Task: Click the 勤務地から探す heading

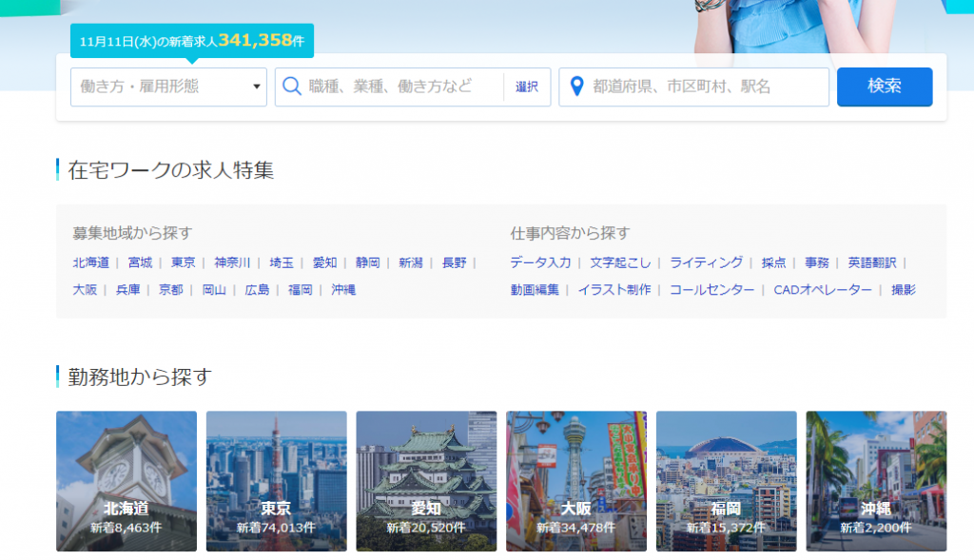Action: coord(140,377)
